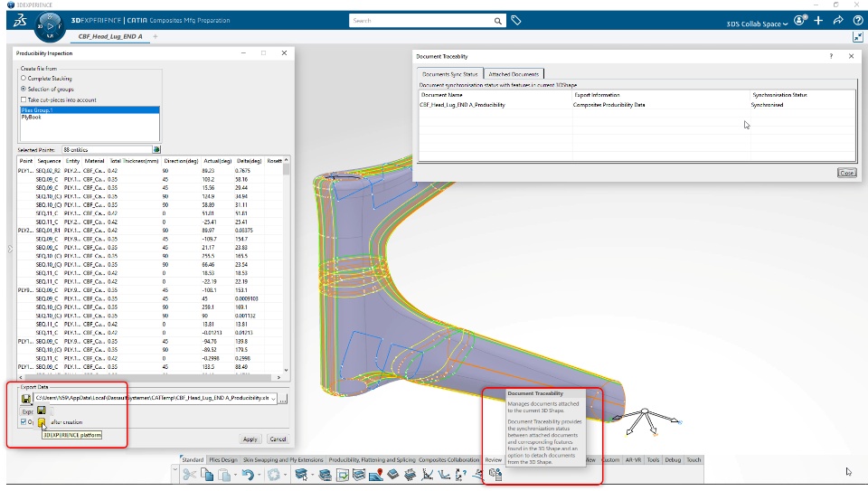Click the compass play button in top left
This screenshot has height=491, width=868.
[x=51, y=26]
